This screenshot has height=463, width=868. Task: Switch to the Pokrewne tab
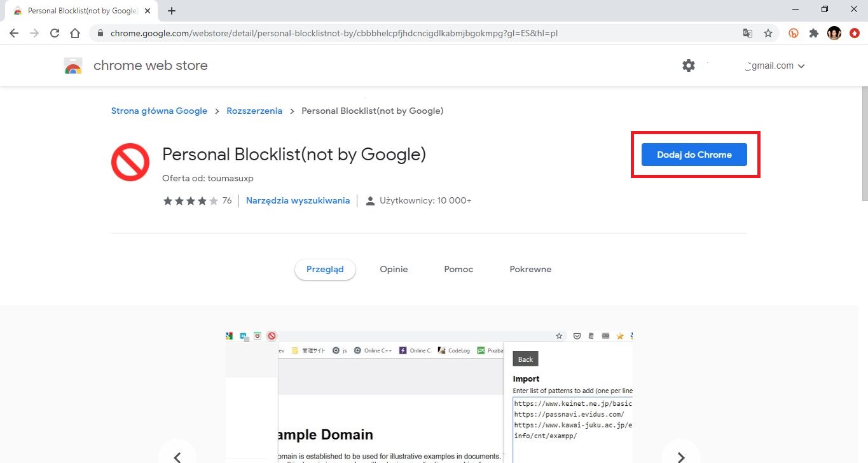click(x=530, y=270)
